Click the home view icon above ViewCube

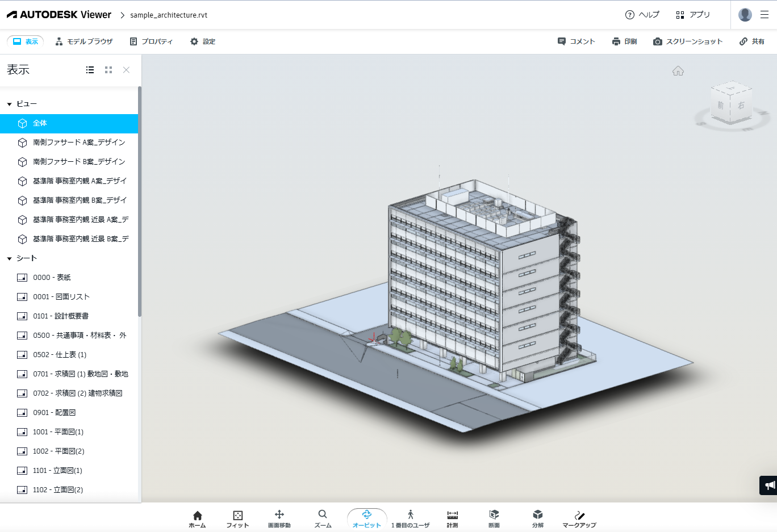678,71
